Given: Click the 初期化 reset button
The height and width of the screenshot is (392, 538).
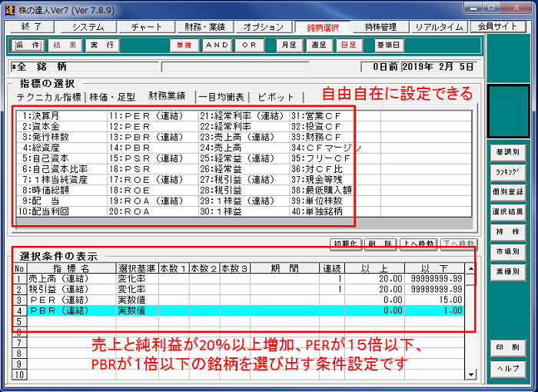Looking at the screenshot, I should coord(346,244).
